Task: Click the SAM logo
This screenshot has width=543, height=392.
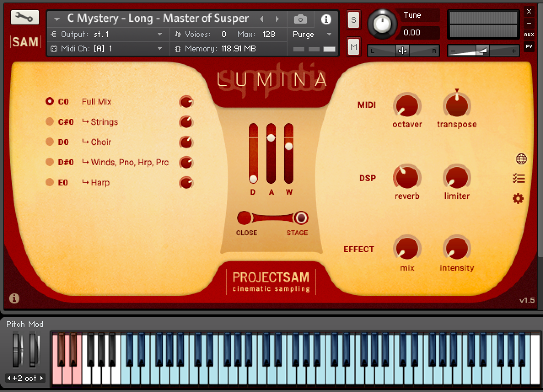Action: coord(24,41)
